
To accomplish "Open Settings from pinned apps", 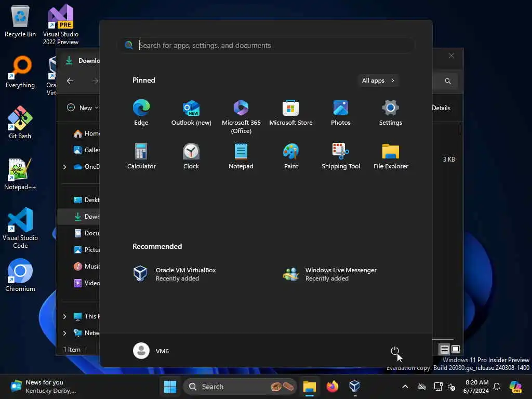I will (391, 113).
